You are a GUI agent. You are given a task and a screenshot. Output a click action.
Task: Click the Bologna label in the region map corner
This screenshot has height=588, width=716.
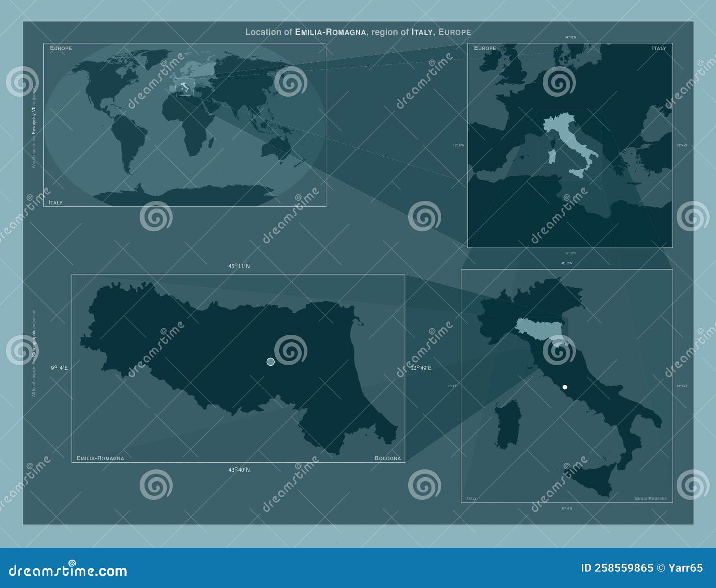(x=388, y=458)
